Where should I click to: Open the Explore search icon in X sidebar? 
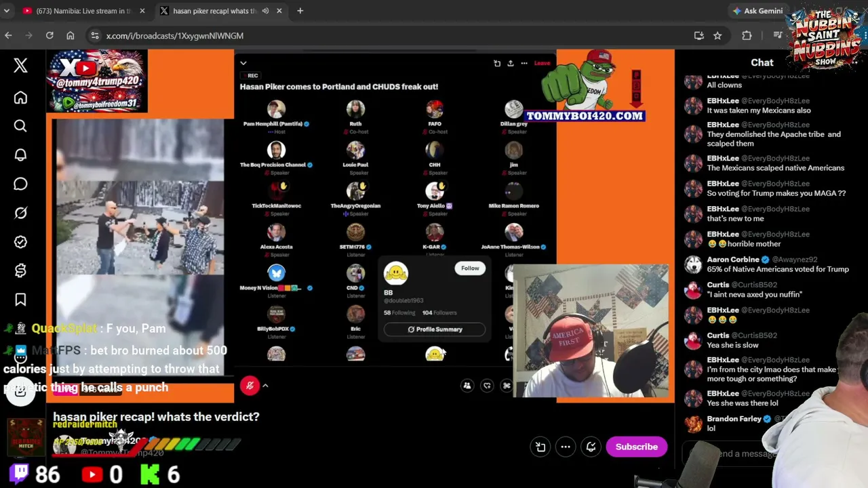point(20,126)
